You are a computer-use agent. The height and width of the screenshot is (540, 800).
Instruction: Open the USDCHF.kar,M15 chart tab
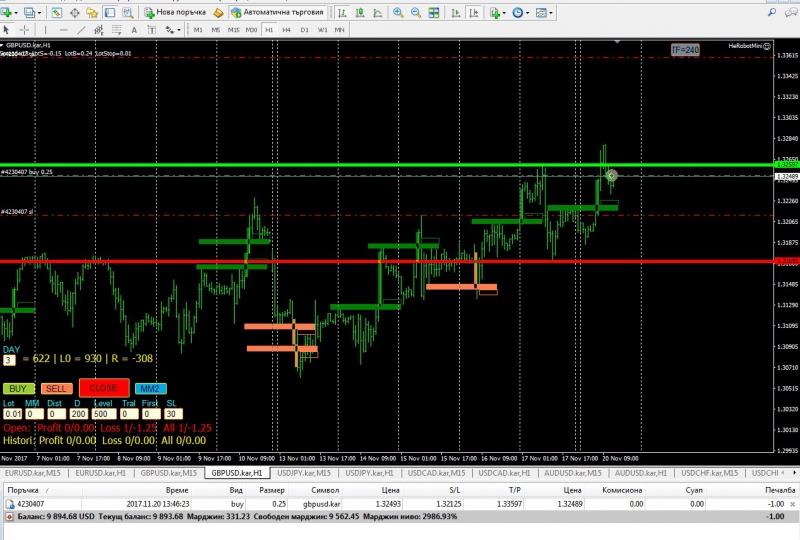click(x=709, y=473)
